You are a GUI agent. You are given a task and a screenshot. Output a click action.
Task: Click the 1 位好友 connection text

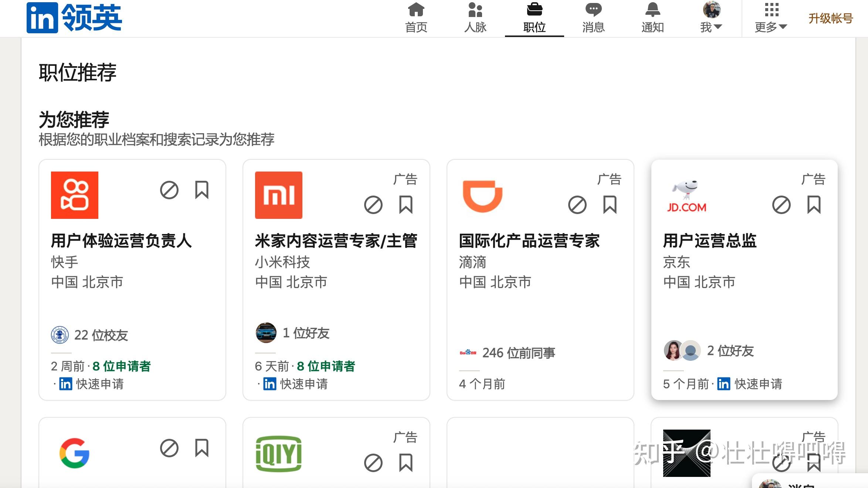pos(306,333)
